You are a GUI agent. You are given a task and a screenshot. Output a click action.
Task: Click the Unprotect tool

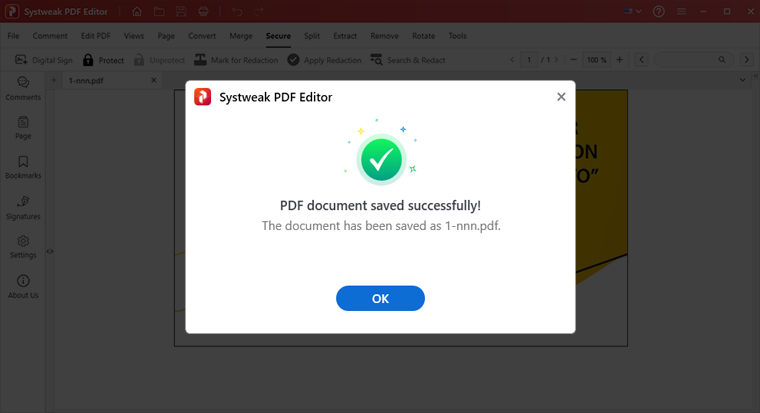[159, 60]
